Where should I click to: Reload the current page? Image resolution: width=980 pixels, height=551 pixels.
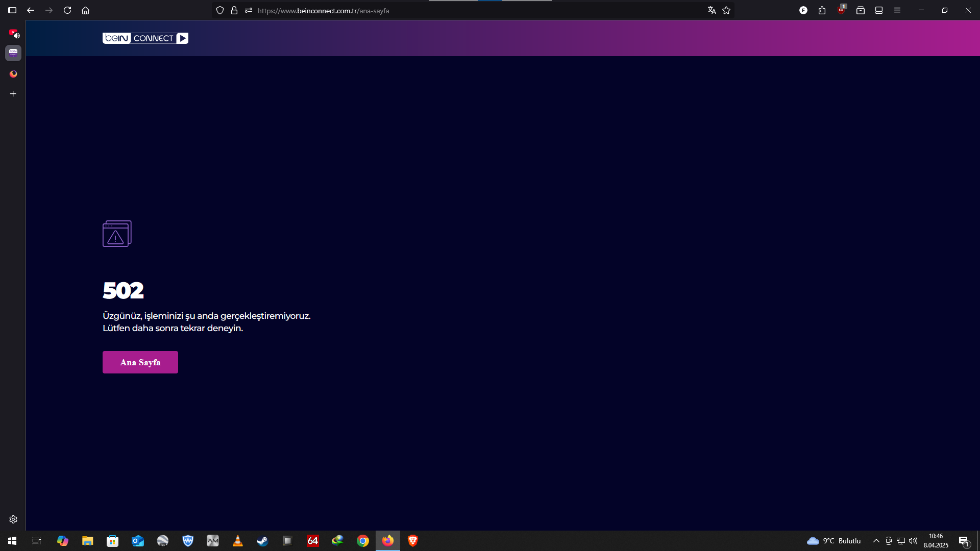67,10
